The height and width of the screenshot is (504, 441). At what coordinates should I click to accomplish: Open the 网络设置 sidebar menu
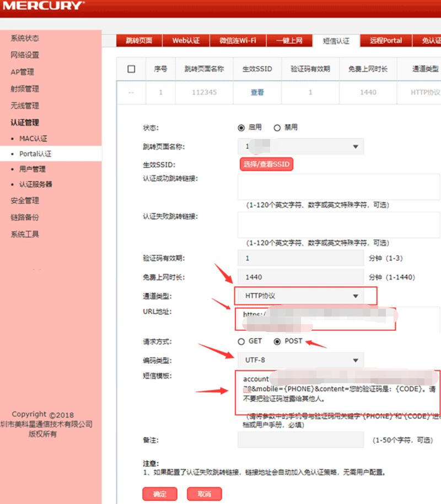(x=24, y=55)
